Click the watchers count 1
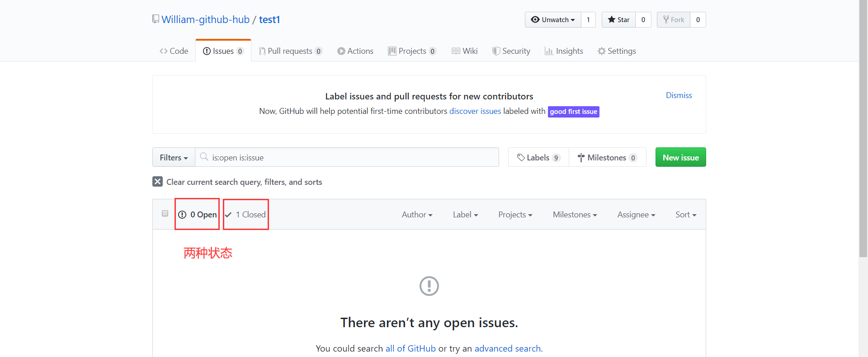The width and height of the screenshot is (868, 357). click(x=588, y=19)
